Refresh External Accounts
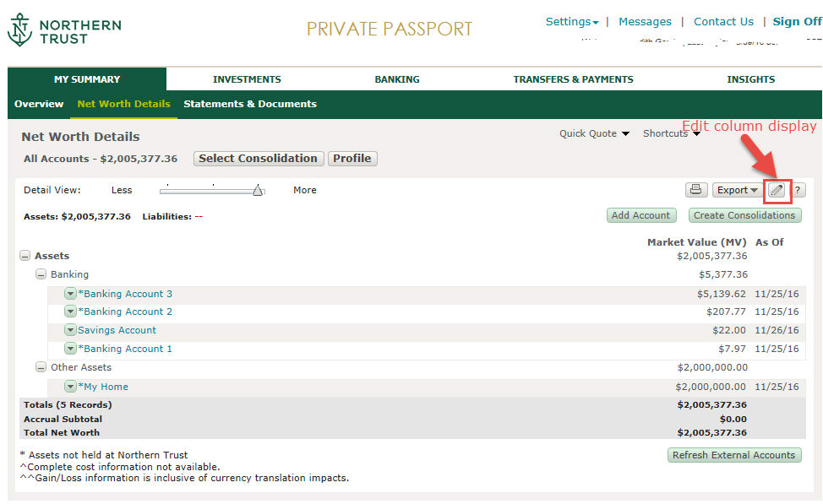823x504 pixels. pyautogui.click(x=733, y=455)
